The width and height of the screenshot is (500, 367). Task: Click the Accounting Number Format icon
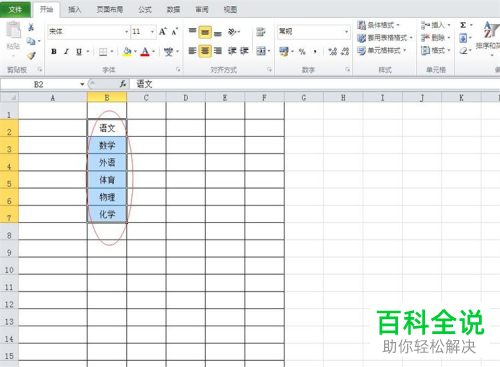pyautogui.click(x=283, y=51)
